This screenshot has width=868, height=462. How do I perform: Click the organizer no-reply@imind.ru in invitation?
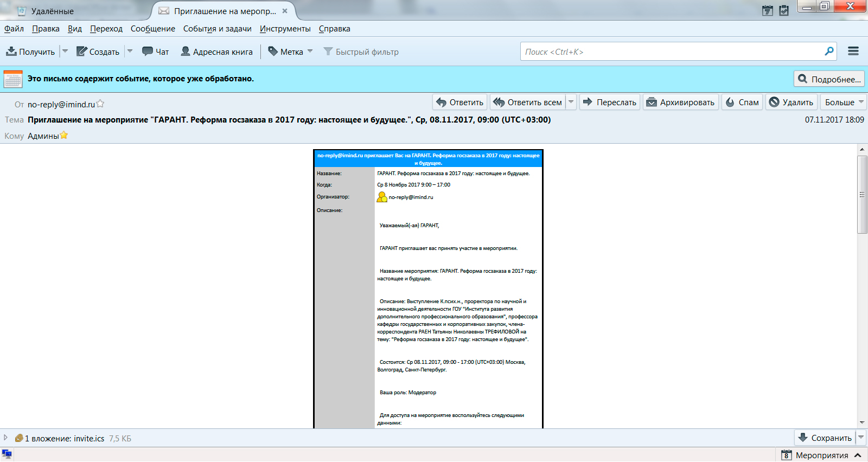[x=411, y=197]
